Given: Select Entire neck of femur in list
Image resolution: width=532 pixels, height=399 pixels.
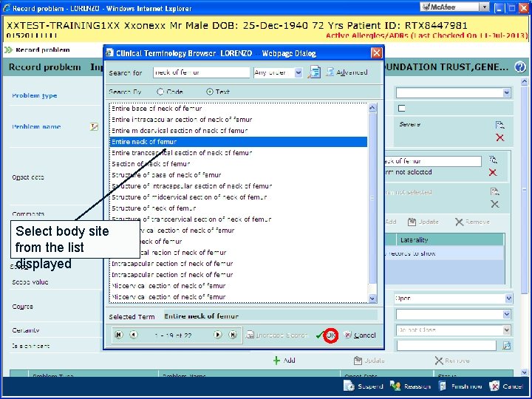Looking at the screenshot, I should 239,142.
